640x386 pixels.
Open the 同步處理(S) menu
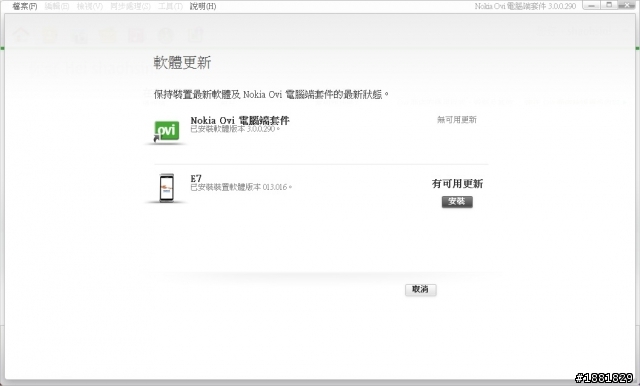130,6
